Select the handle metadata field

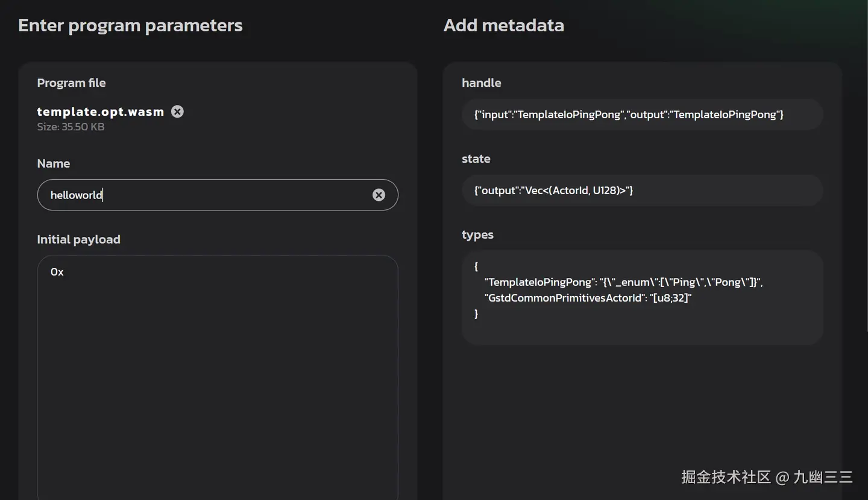point(642,114)
